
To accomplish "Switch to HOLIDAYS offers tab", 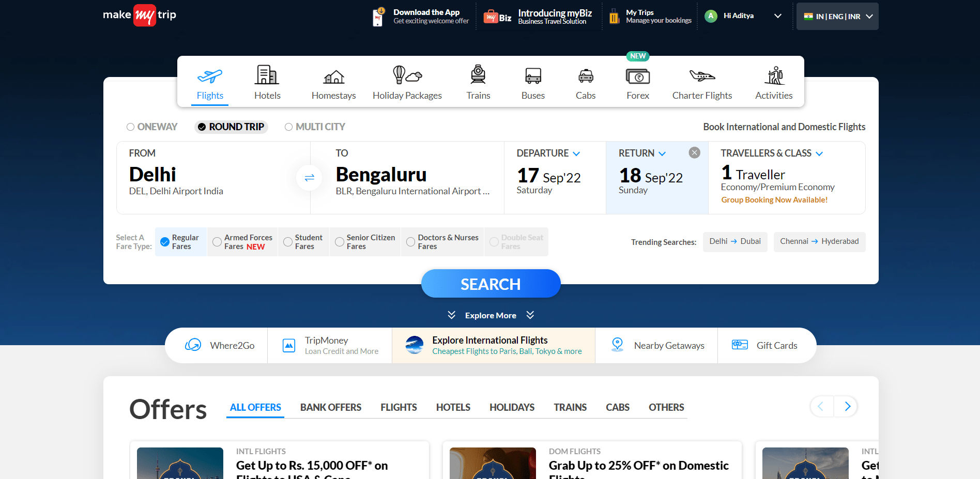I will point(512,407).
